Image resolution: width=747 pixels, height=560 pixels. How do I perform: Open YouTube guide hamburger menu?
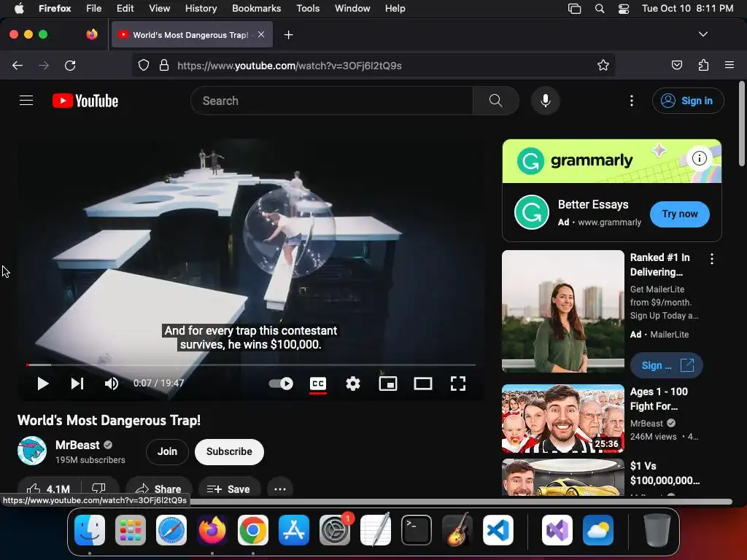[x=26, y=101]
